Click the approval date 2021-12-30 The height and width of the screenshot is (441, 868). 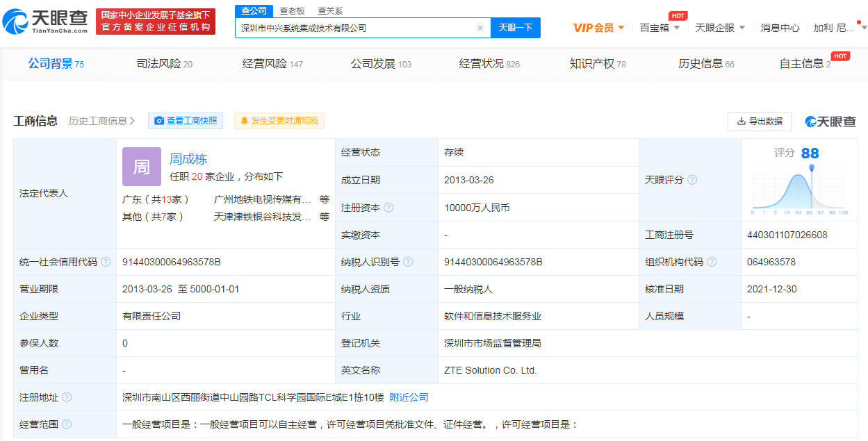coord(772,289)
